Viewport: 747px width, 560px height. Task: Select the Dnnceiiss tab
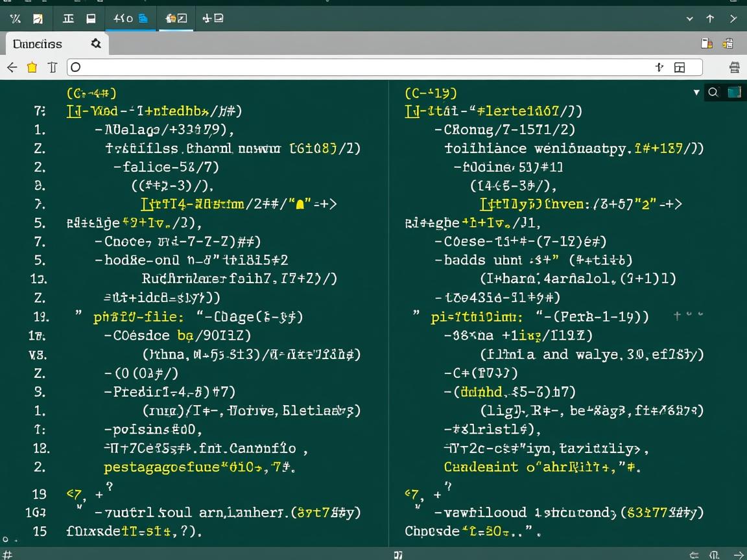[x=38, y=43]
